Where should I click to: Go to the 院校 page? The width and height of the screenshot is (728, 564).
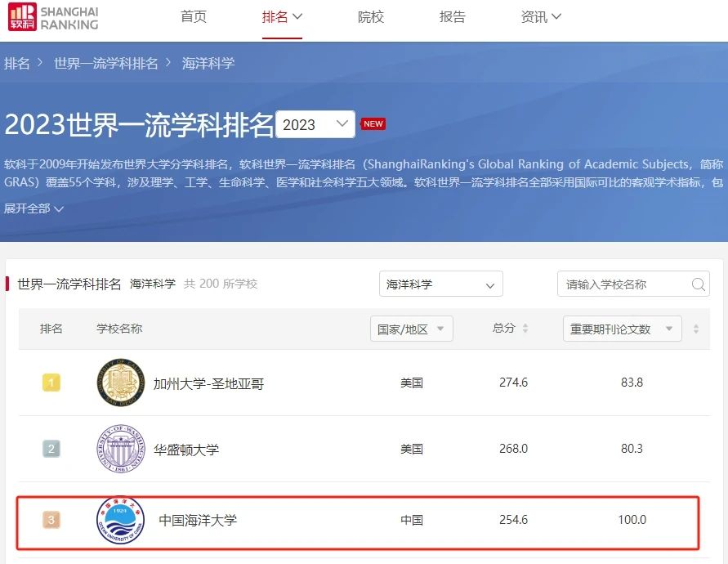(370, 17)
